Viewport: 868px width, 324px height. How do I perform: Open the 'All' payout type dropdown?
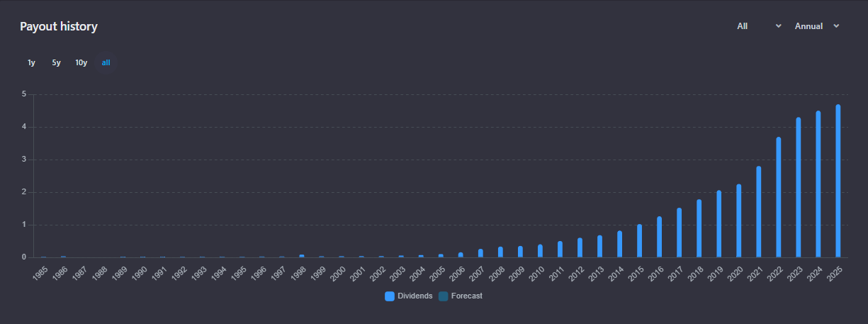point(758,26)
